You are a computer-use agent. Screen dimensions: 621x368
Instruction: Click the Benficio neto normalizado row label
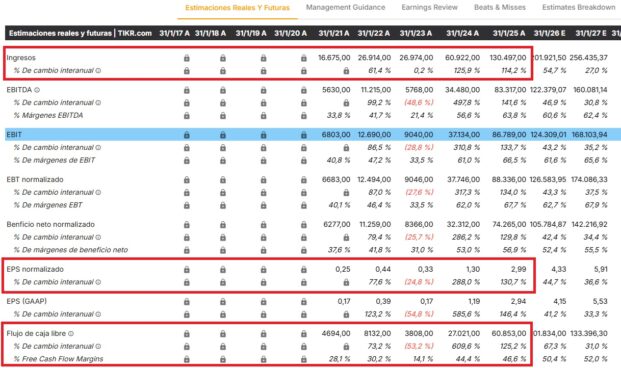(x=51, y=225)
